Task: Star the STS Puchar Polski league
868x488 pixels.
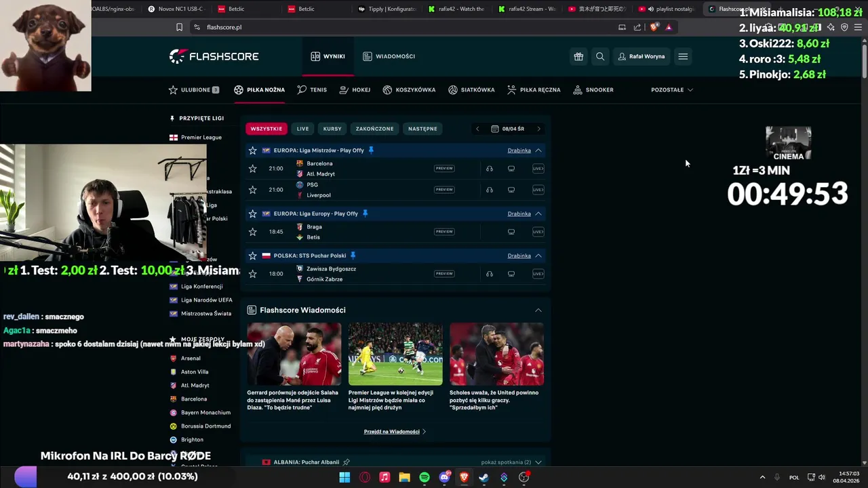Action: (253, 256)
